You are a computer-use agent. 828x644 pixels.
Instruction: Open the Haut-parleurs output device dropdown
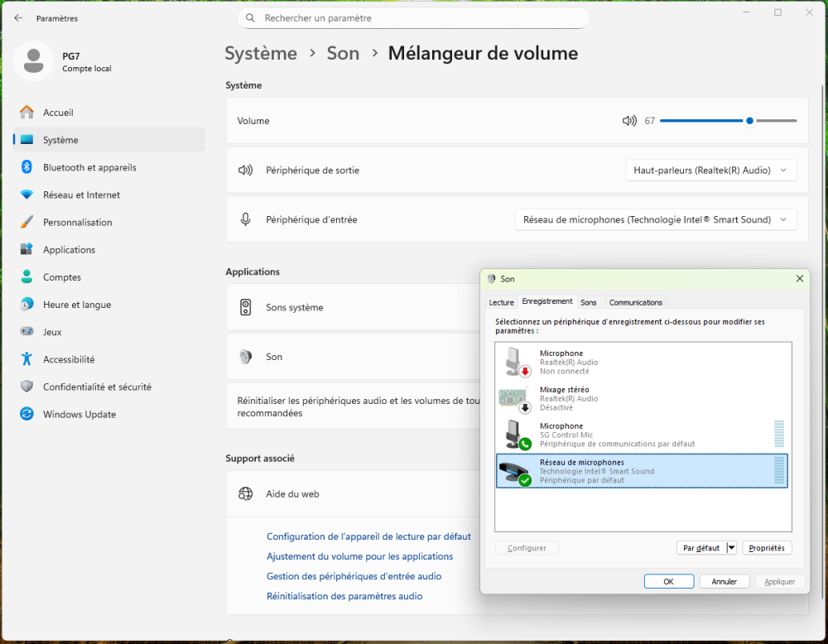click(710, 171)
